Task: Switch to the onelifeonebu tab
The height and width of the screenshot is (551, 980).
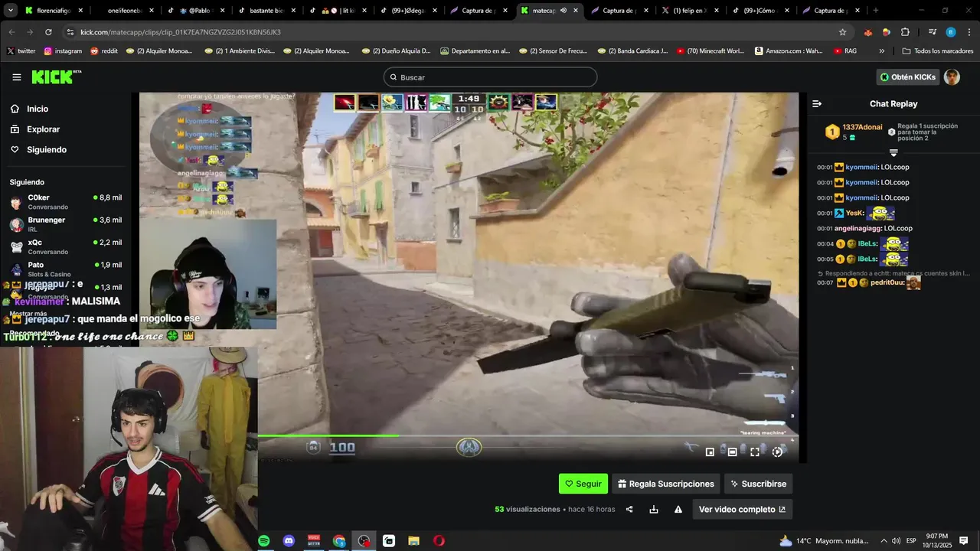Action: [x=126, y=11]
